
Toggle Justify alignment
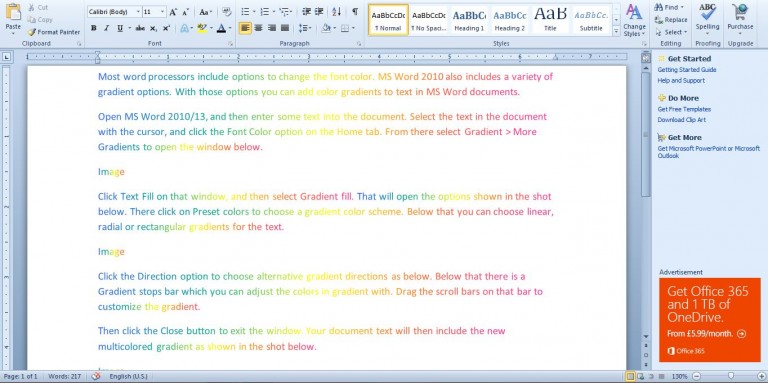tap(285, 28)
